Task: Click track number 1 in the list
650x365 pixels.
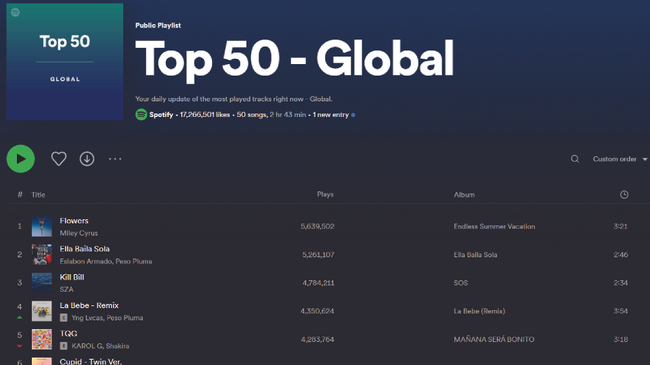Action: [19, 226]
